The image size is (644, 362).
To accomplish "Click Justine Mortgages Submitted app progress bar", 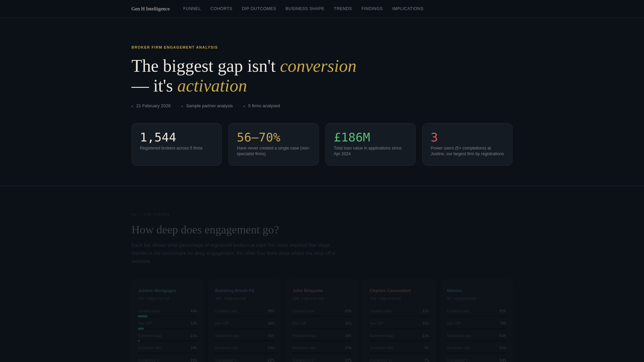I will 167,341.
